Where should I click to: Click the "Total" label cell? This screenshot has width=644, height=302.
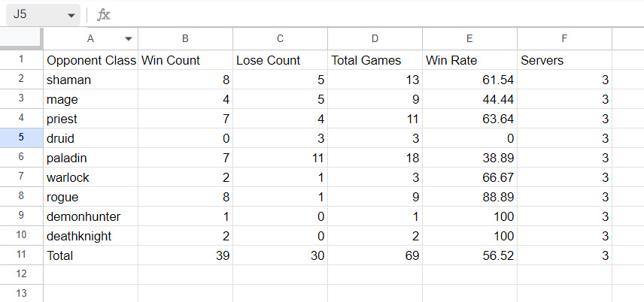(90, 255)
